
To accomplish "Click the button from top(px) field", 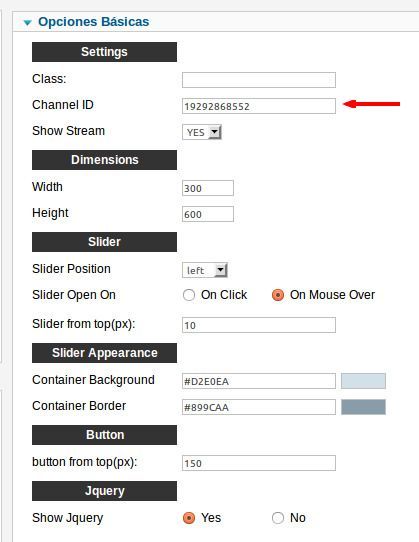I will 259,463.
